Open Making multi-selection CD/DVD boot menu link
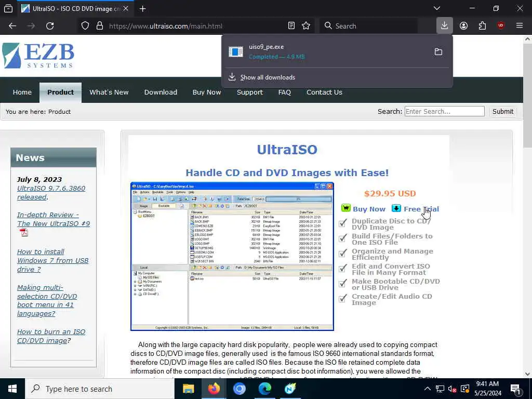 47,300
